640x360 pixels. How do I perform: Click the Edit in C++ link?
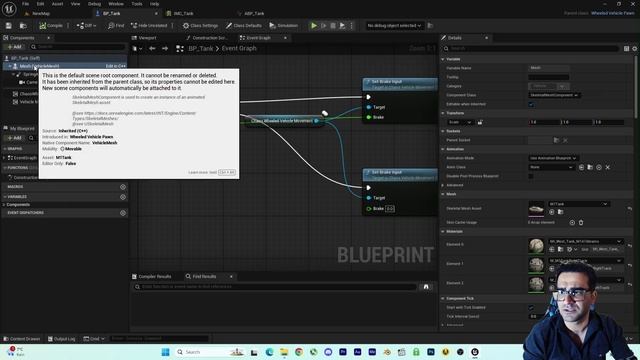[x=116, y=66]
